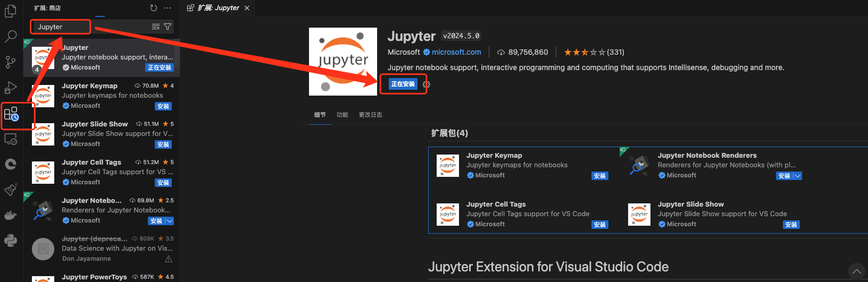Click the version label v2024.5.0
868x282 pixels.
pyautogui.click(x=461, y=36)
